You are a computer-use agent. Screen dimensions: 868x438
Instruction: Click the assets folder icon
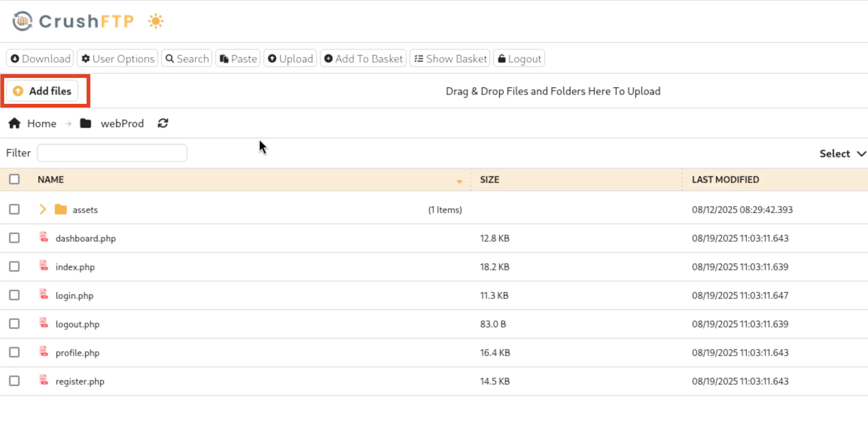tap(61, 210)
